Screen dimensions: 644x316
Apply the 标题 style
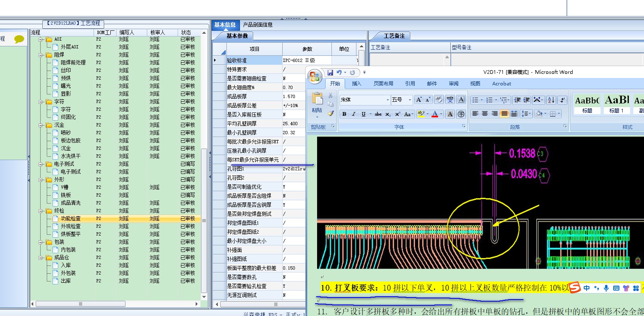[x=587, y=104]
